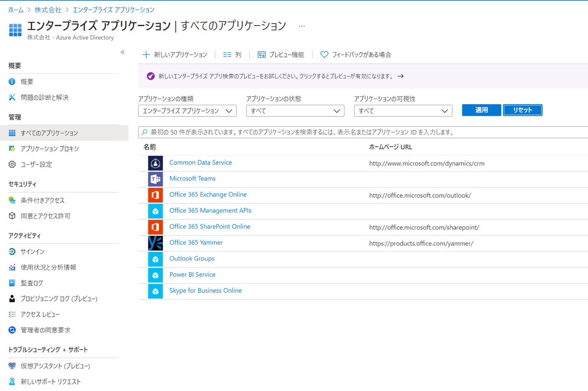The image size is (588, 391).
Task: Open the Skype for Business Online link
Action: click(205, 291)
